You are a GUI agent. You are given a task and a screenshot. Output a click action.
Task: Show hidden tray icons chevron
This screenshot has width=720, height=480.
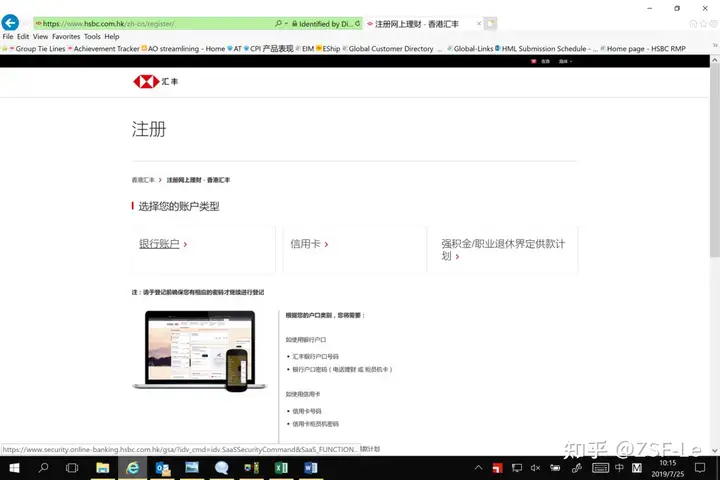[478, 468]
